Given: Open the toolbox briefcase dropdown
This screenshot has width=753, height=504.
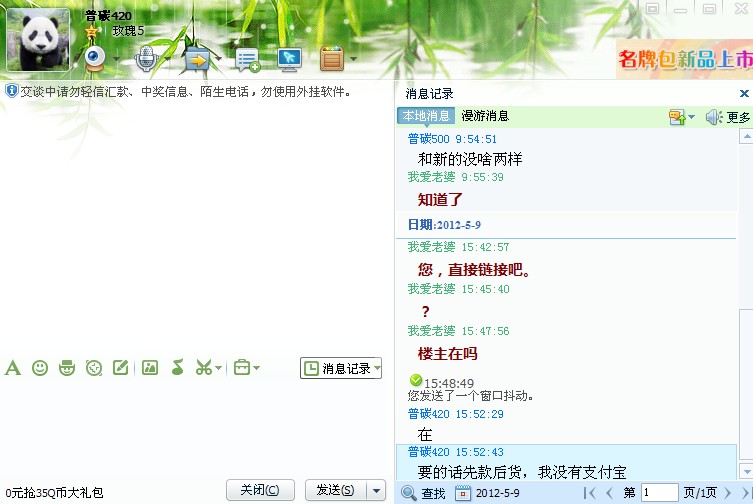Looking at the screenshot, I should click(246, 368).
